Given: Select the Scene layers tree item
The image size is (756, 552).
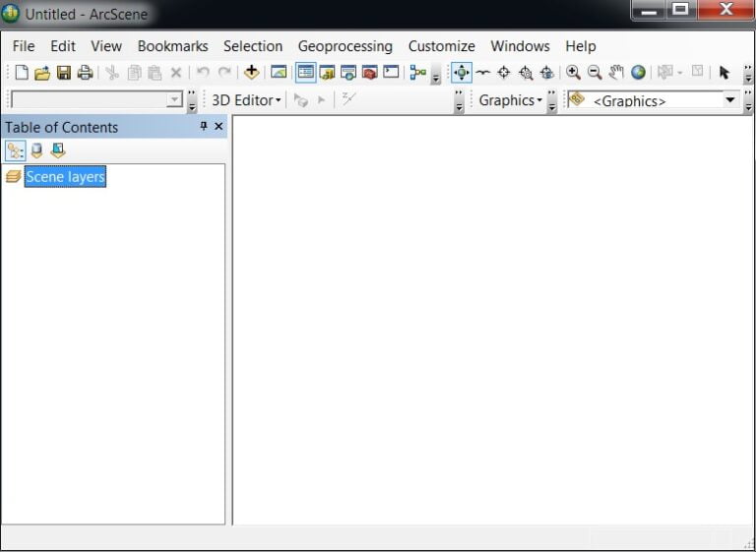Looking at the screenshot, I should pyautogui.click(x=65, y=177).
